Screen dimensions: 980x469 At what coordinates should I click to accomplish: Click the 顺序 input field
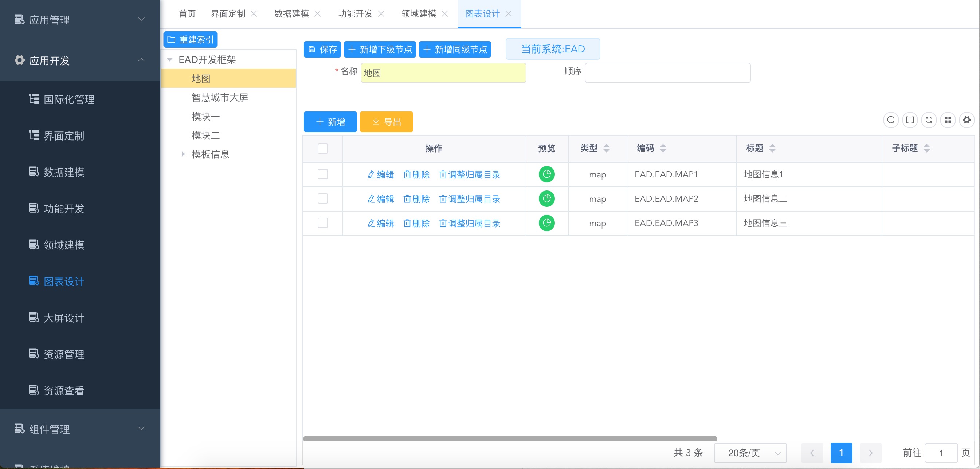coord(667,73)
